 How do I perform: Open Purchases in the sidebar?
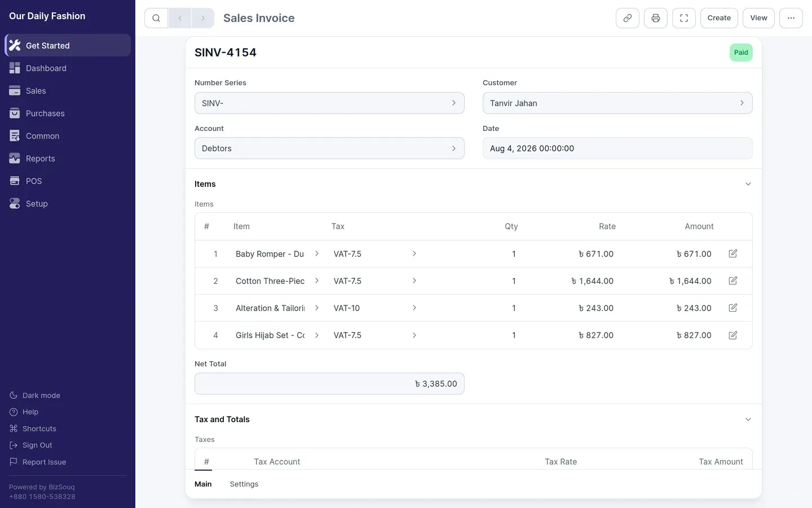[x=68, y=113]
